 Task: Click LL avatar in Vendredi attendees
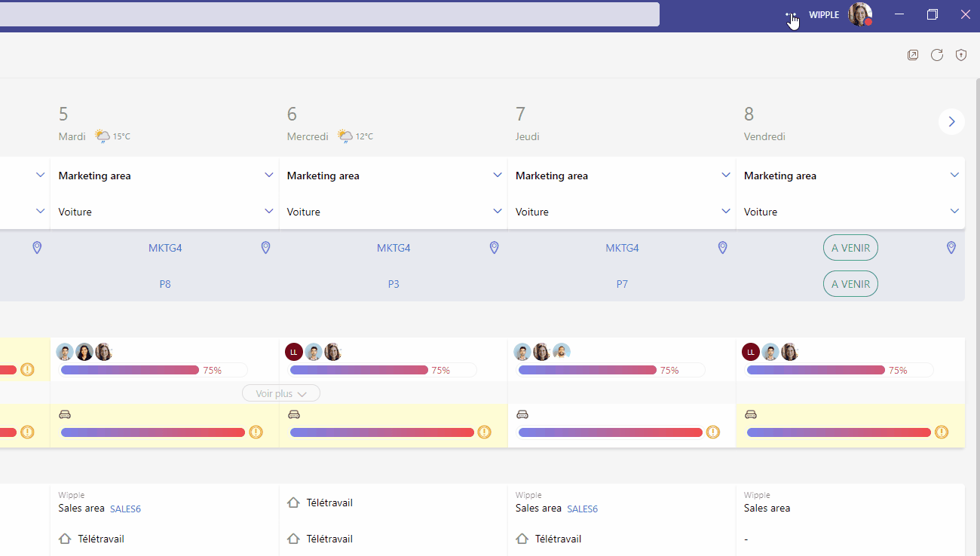pos(751,352)
